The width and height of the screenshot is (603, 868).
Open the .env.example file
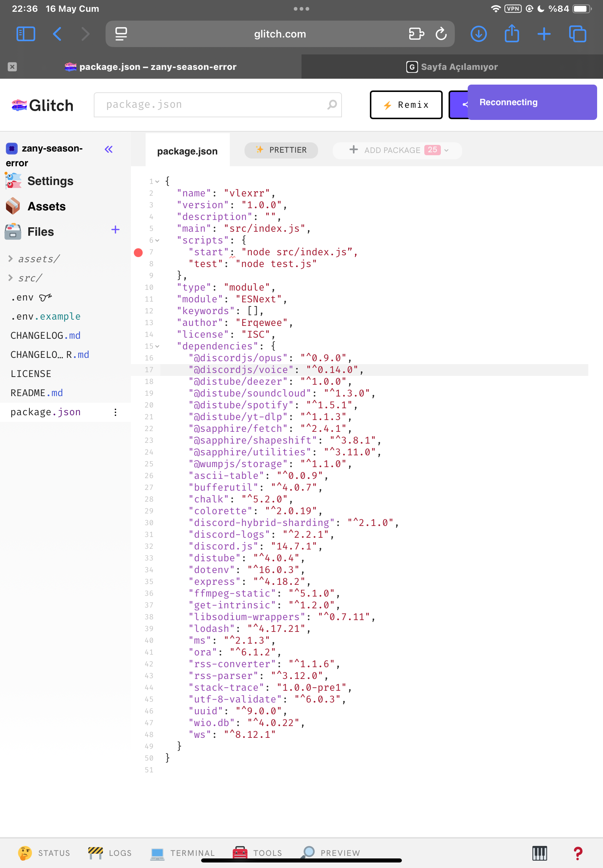tap(45, 316)
